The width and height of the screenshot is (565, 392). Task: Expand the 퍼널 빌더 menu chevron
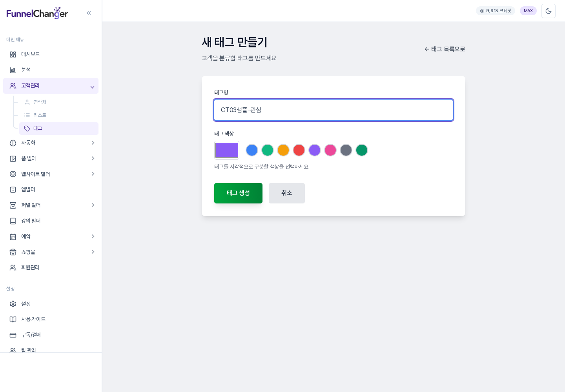(93, 205)
